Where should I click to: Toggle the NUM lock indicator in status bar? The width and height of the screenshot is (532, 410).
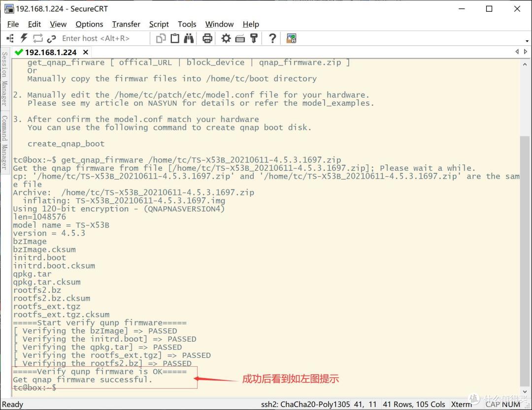click(x=510, y=404)
